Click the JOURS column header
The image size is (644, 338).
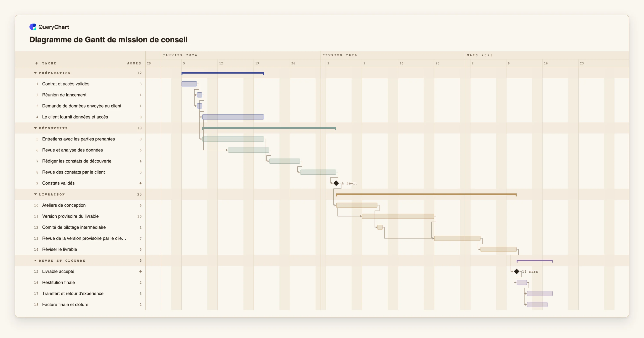134,63
